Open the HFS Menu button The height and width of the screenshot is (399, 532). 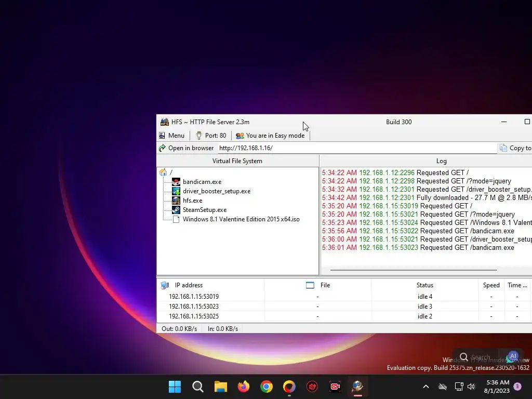171,136
